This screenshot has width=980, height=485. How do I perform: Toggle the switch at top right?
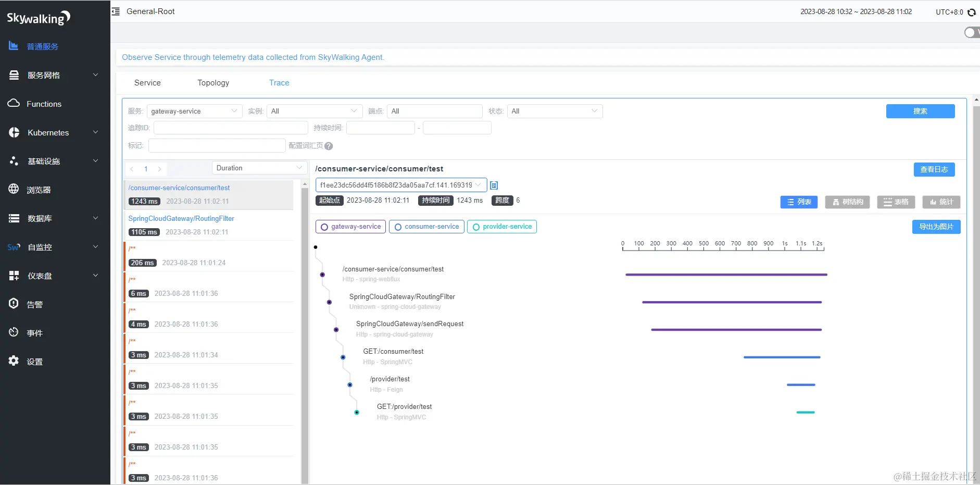click(972, 33)
